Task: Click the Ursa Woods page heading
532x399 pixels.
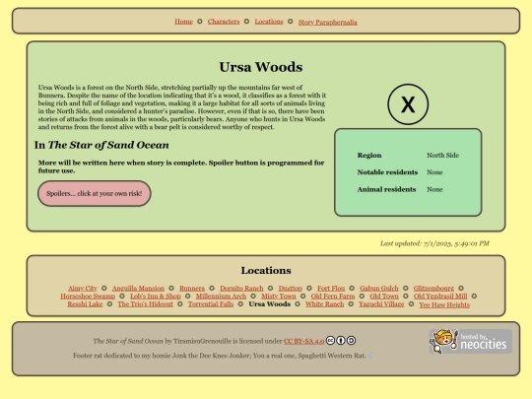Action: [x=260, y=67]
